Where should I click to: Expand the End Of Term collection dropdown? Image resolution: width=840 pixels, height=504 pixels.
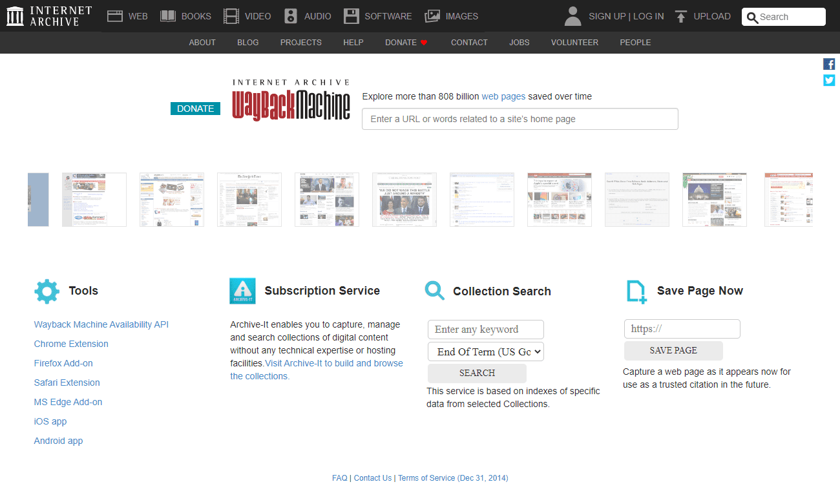coord(486,352)
